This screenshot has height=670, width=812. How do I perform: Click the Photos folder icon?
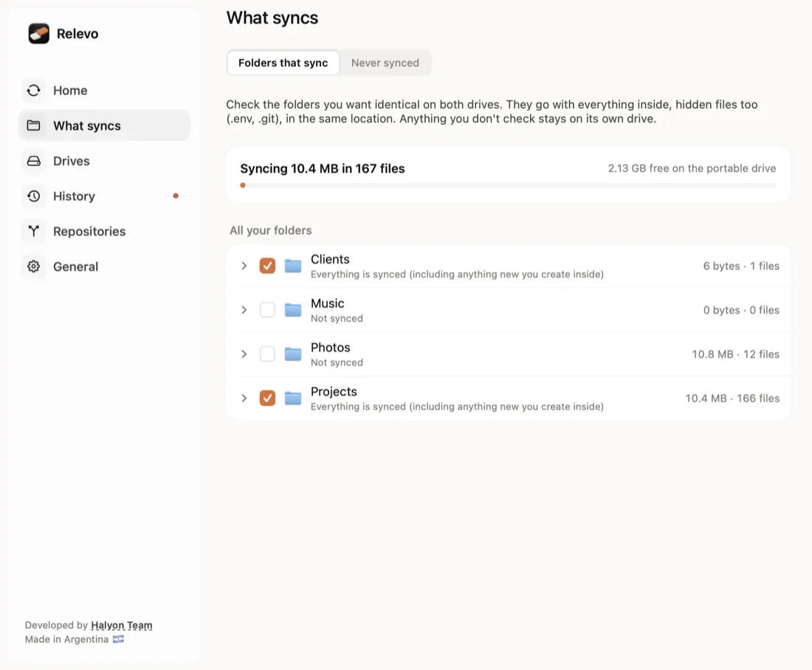(x=293, y=354)
